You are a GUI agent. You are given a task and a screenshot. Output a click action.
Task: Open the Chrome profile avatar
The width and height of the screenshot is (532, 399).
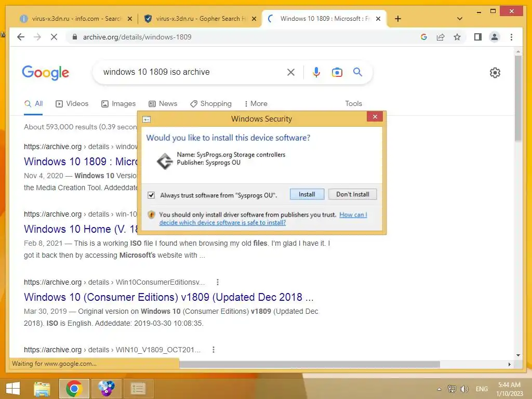click(x=495, y=37)
